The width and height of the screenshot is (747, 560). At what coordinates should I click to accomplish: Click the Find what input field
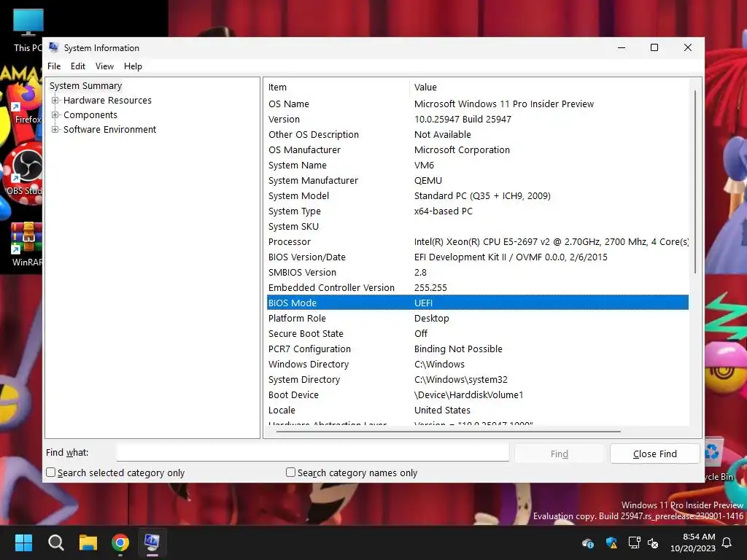pyautogui.click(x=312, y=452)
